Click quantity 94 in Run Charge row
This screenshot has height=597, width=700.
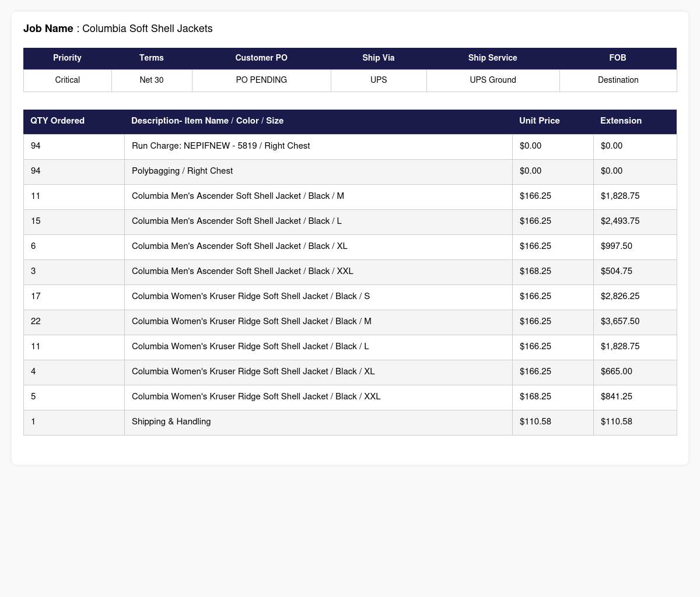74,146
